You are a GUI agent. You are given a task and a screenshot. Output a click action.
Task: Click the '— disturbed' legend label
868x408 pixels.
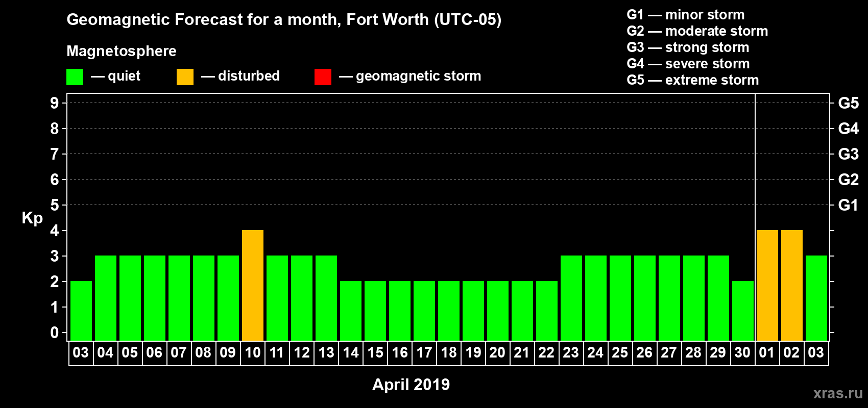tap(240, 76)
